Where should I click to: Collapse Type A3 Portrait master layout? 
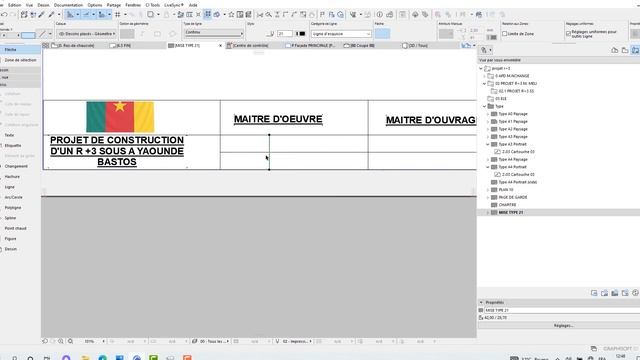click(488, 144)
